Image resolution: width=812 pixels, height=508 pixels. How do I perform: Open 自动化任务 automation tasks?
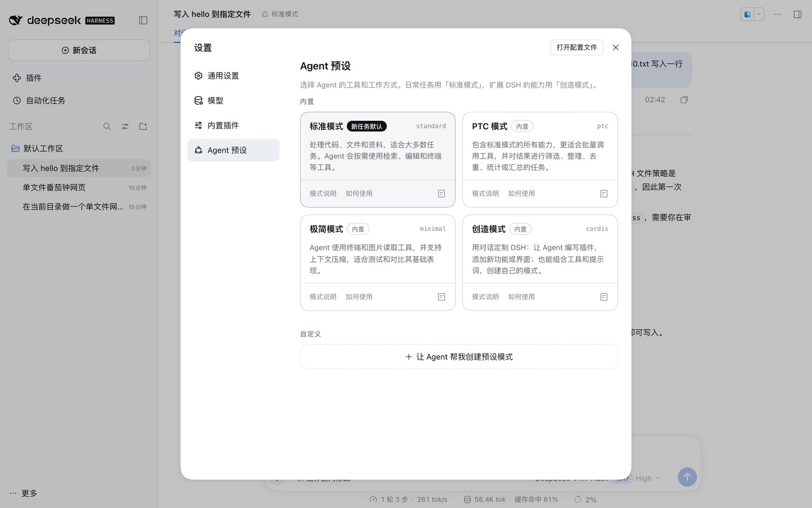pyautogui.click(x=39, y=101)
